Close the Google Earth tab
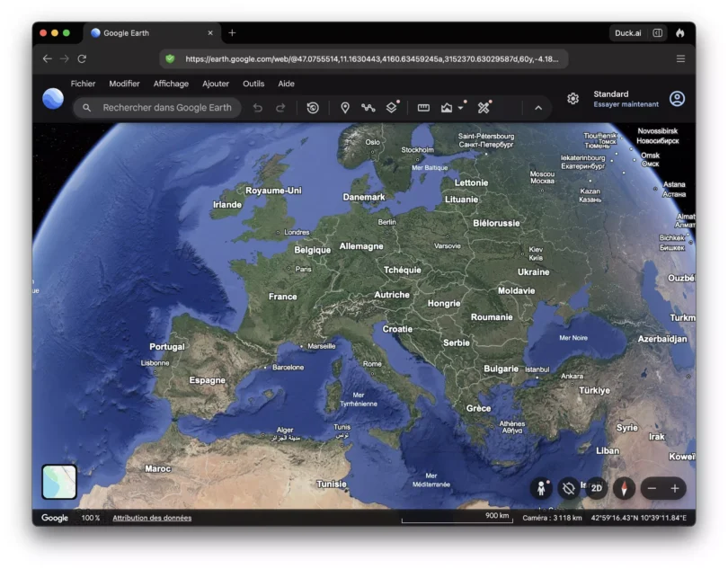 click(210, 33)
